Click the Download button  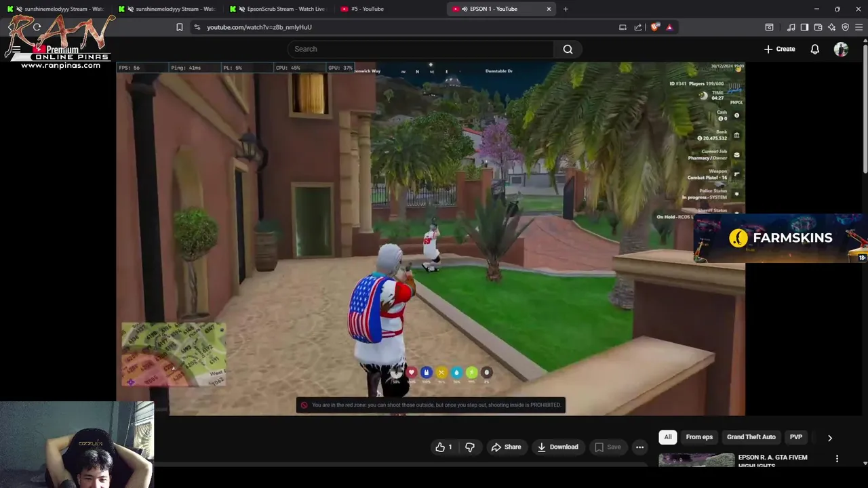[x=557, y=447]
